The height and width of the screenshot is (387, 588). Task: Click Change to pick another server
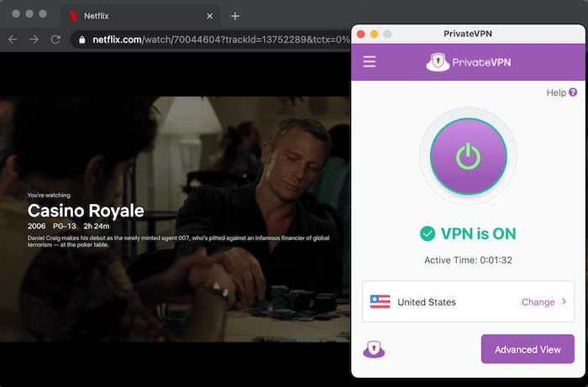[x=538, y=302]
